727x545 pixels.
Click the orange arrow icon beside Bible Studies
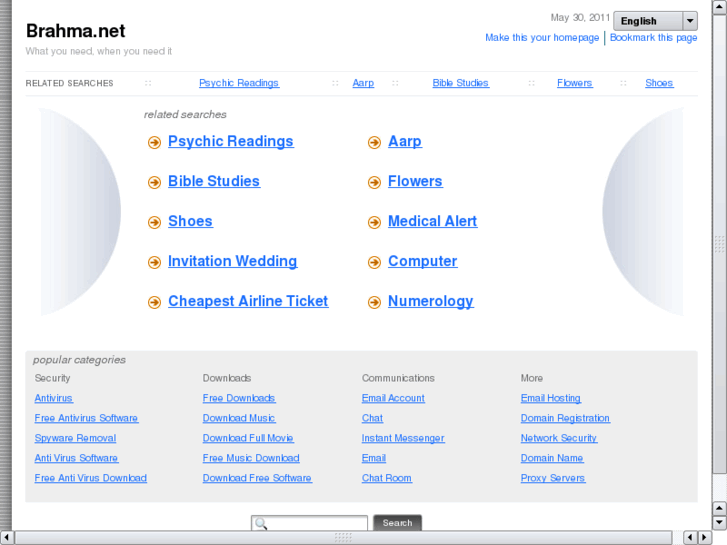(154, 183)
